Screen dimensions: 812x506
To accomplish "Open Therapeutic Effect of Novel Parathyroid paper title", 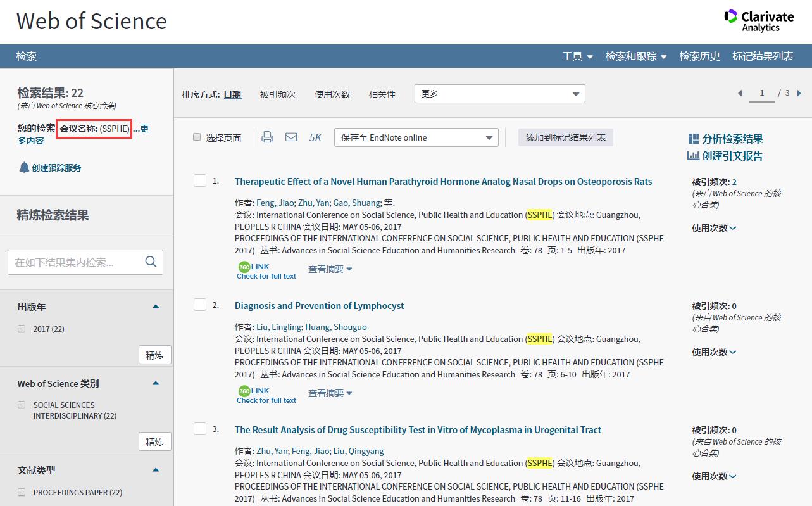I will tap(443, 181).
